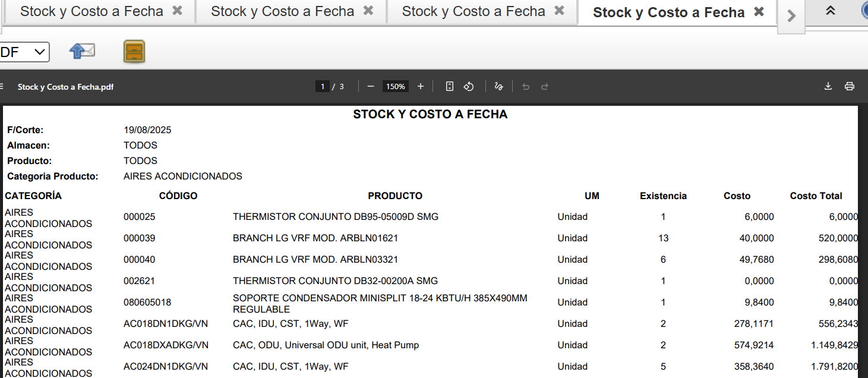Click the send by email icon

coord(82,51)
